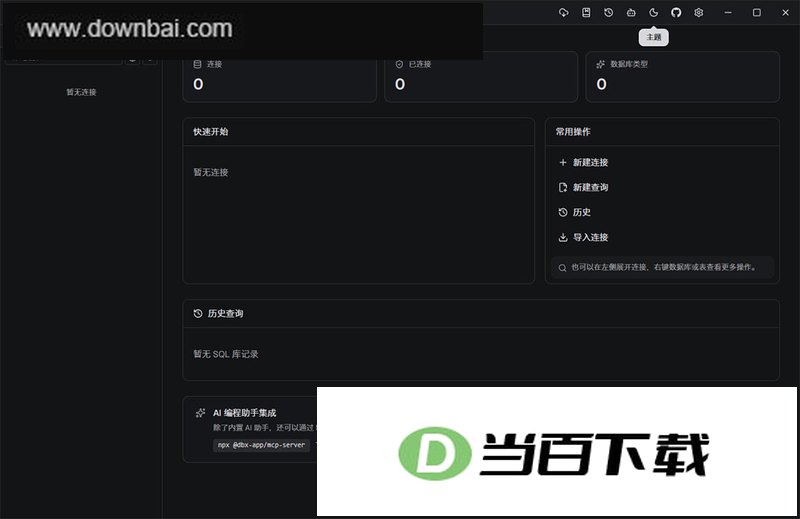Click the sparkle icon beside 数据库类型
The width and height of the screenshot is (800, 519).
pos(601,64)
